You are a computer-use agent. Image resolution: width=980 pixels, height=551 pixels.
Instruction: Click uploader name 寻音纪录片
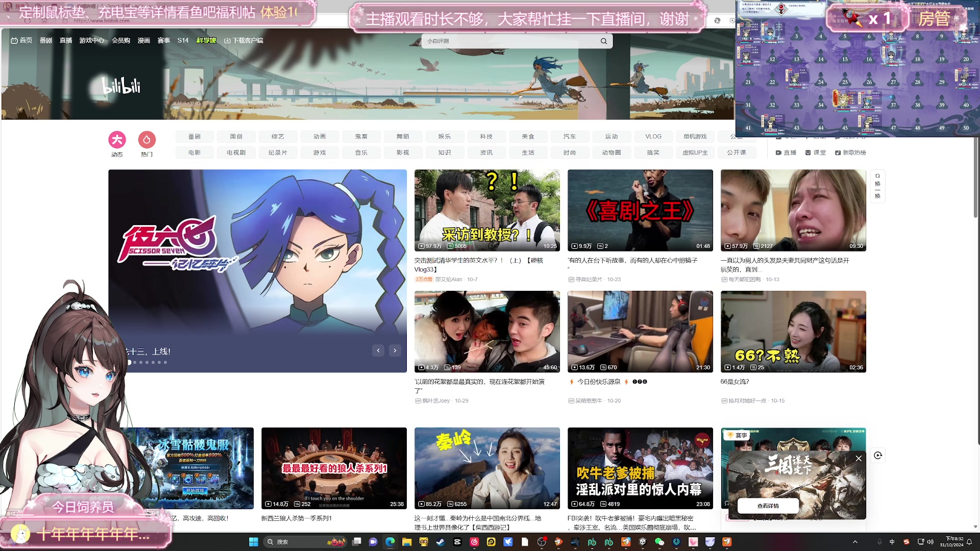(589, 280)
